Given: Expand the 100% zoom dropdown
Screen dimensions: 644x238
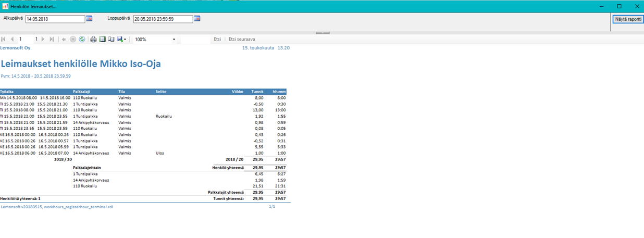Looking at the screenshot, I should click(174, 40).
